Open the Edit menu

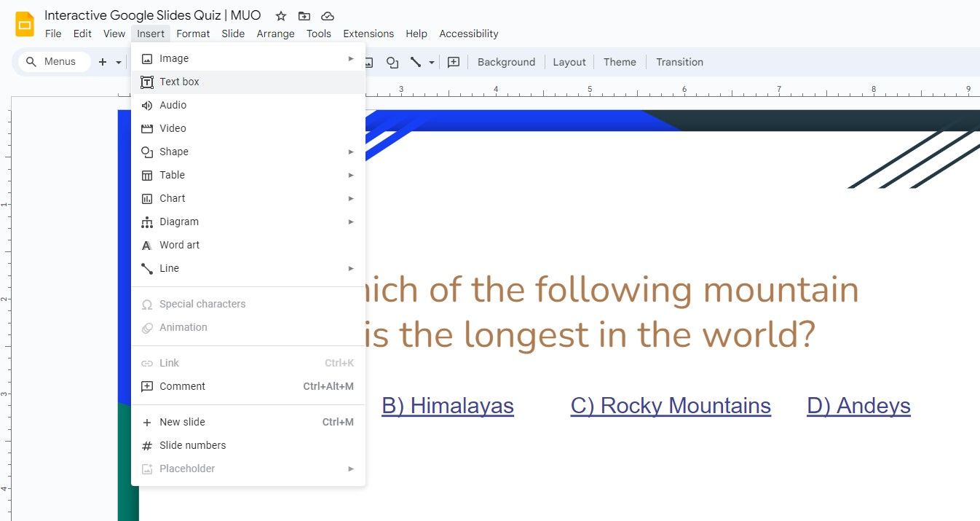pos(82,34)
